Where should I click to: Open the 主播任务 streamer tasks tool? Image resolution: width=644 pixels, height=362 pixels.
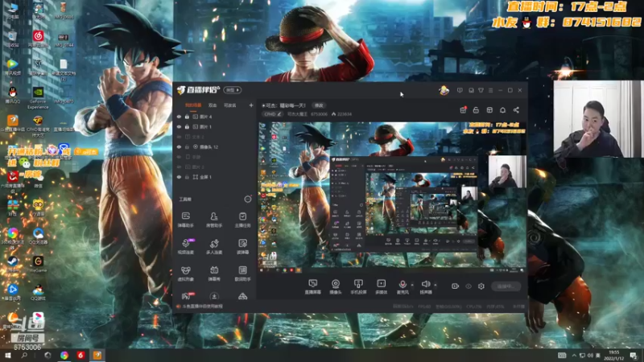tap(243, 220)
